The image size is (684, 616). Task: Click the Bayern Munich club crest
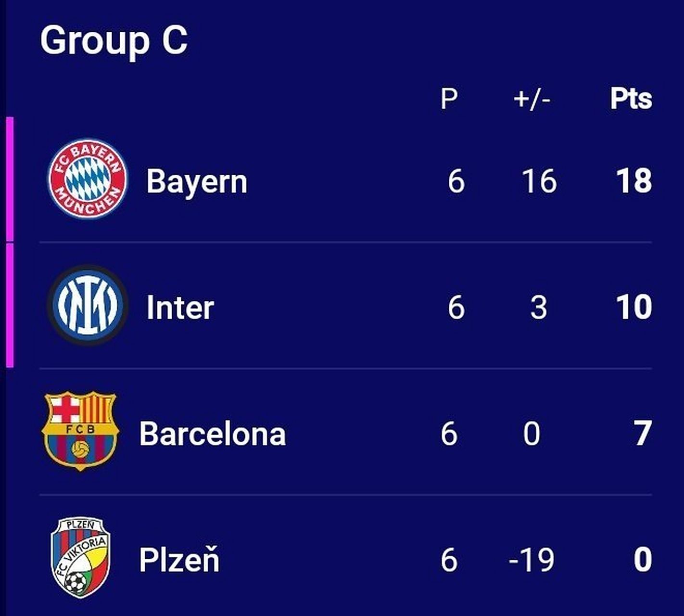tap(88, 179)
